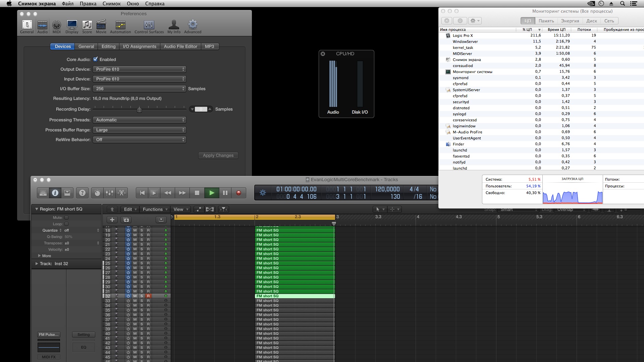Image resolution: width=644 pixels, height=362 pixels.
Task: Toggle show automation button in tracks menu bar
Action: pyautogui.click(x=199, y=209)
